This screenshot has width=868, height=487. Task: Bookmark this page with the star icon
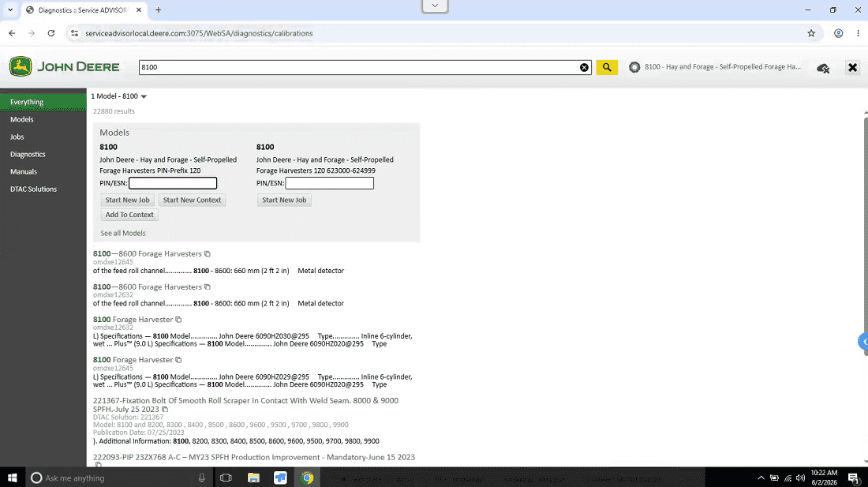tap(811, 33)
